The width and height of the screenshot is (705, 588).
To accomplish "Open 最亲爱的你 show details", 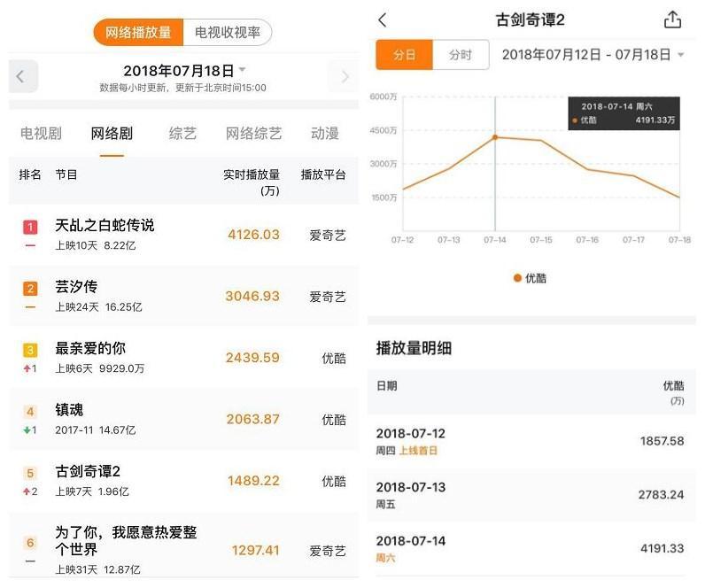I will coord(184,358).
